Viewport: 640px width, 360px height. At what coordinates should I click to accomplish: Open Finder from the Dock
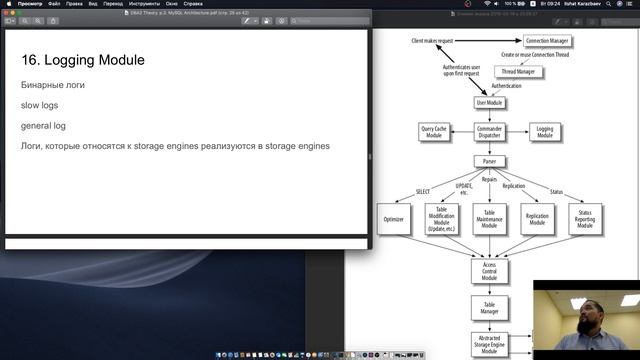point(218,355)
